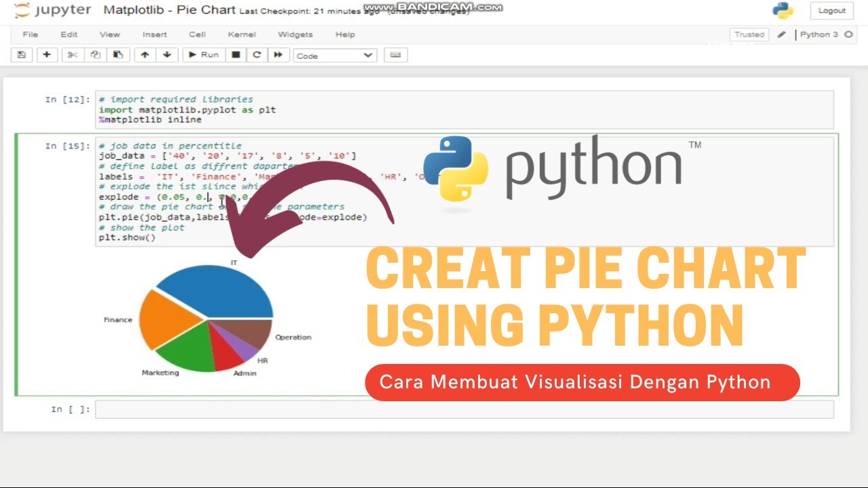Image resolution: width=868 pixels, height=488 pixels.
Task: Click the 'Finance' pie chart label
Action: click(x=118, y=319)
